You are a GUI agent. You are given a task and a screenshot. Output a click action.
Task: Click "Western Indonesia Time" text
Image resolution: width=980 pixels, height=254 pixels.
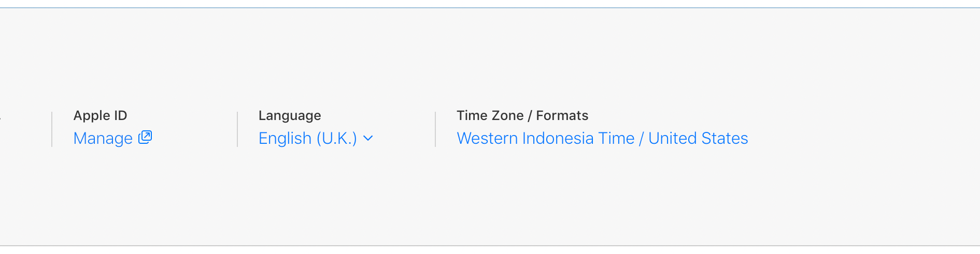point(545,138)
